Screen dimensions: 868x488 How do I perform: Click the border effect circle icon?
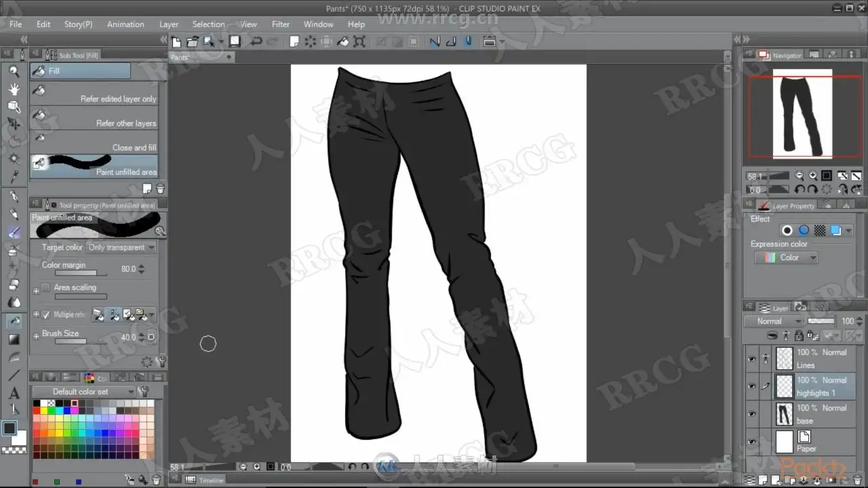pos(787,230)
